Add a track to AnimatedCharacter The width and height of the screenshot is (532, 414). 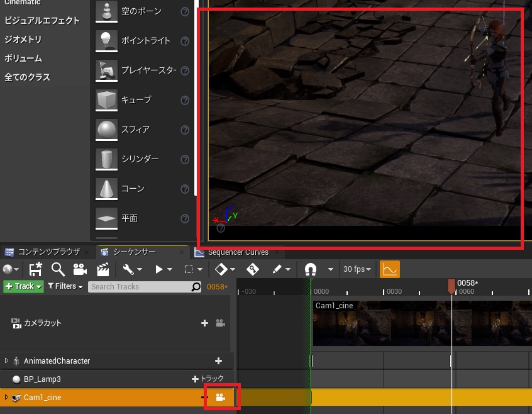[x=218, y=361]
